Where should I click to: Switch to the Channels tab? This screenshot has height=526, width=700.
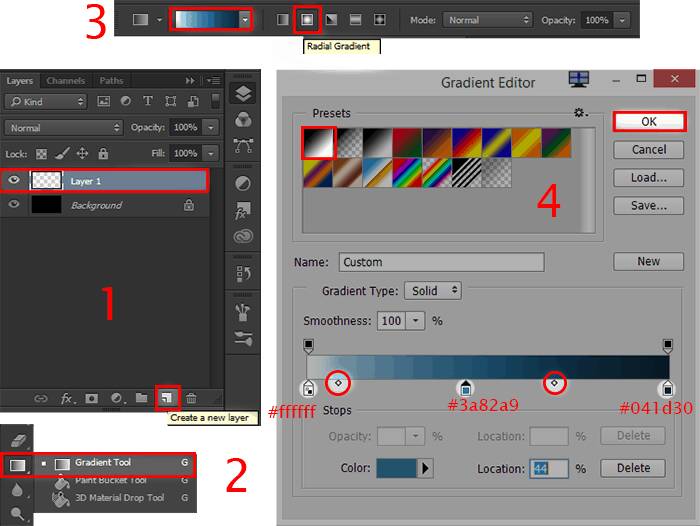pyautogui.click(x=66, y=81)
